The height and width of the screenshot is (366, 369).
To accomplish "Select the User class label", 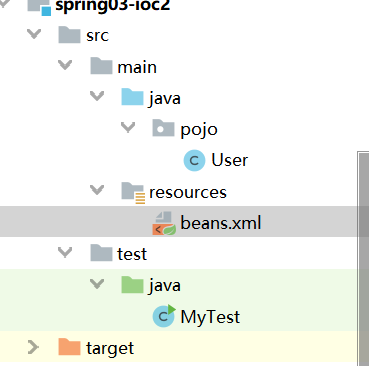I will pos(230,160).
